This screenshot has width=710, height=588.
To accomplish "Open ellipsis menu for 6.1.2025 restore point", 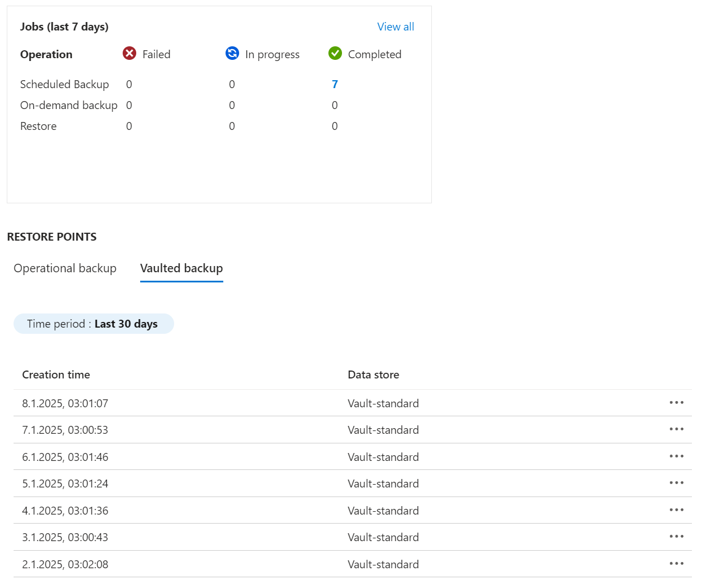I will tap(676, 456).
